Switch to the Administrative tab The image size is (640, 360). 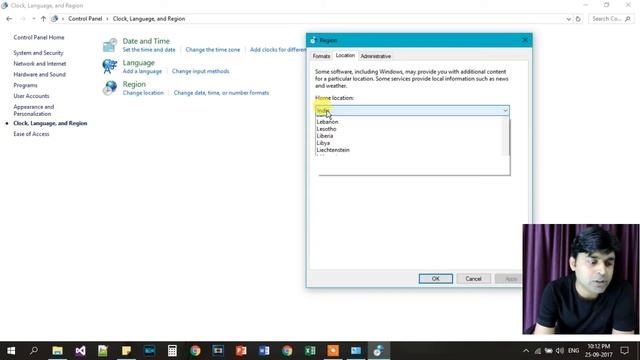tap(376, 56)
